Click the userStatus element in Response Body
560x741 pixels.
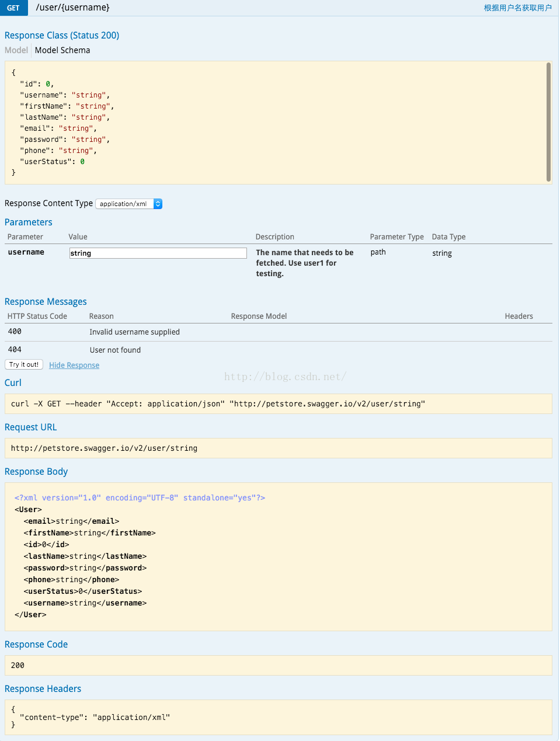(x=83, y=591)
